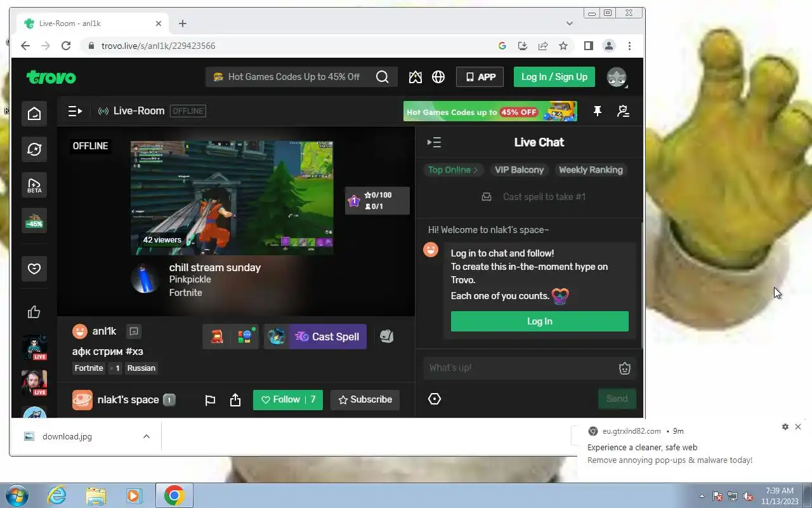
Task: Close the notification popup
Action: [x=798, y=427]
